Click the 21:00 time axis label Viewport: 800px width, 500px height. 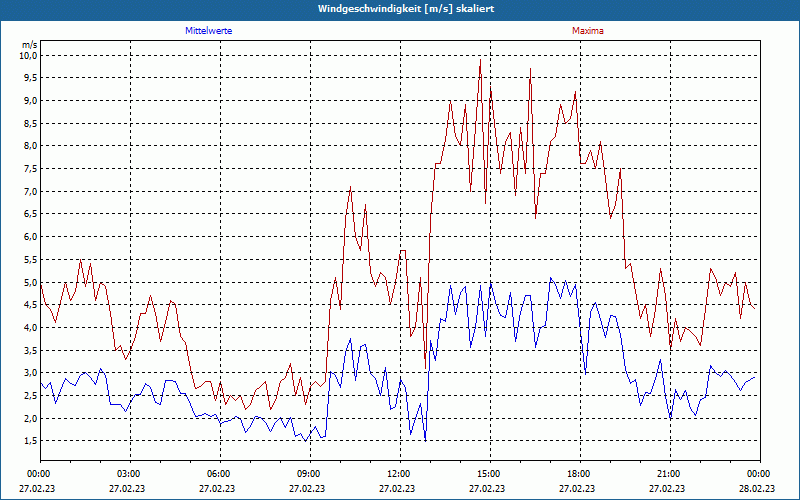pos(670,474)
